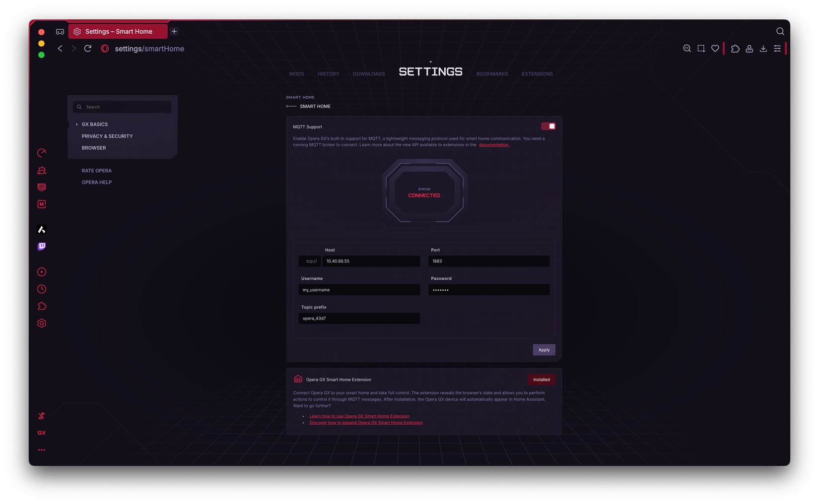Switch to HISTORY tab
The height and width of the screenshot is (504, 819).
click(x=329, y=74)
